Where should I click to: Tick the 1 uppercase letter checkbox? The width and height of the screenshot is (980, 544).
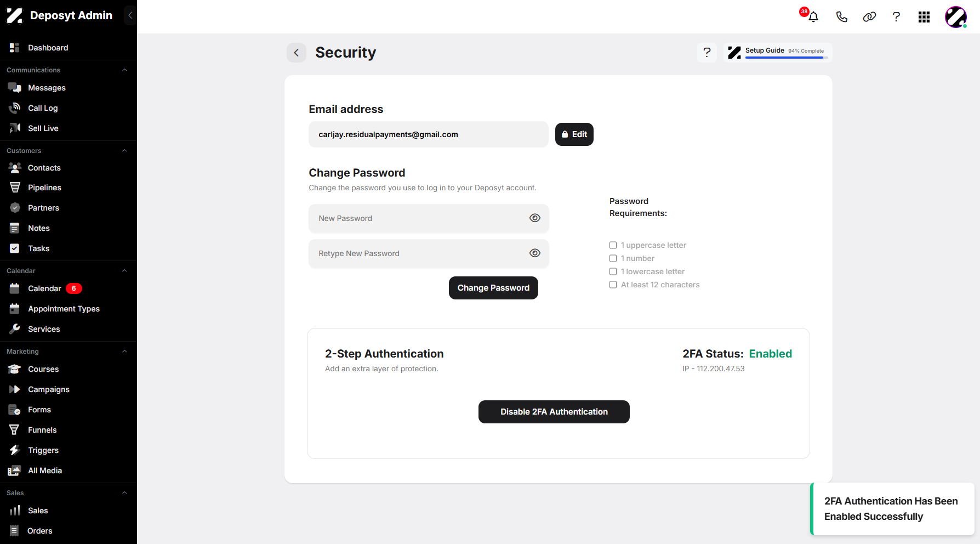(613, 245)
